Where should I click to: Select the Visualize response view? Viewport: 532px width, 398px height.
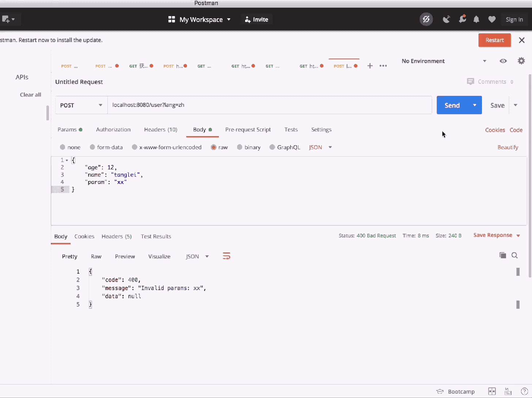(159, 256)
